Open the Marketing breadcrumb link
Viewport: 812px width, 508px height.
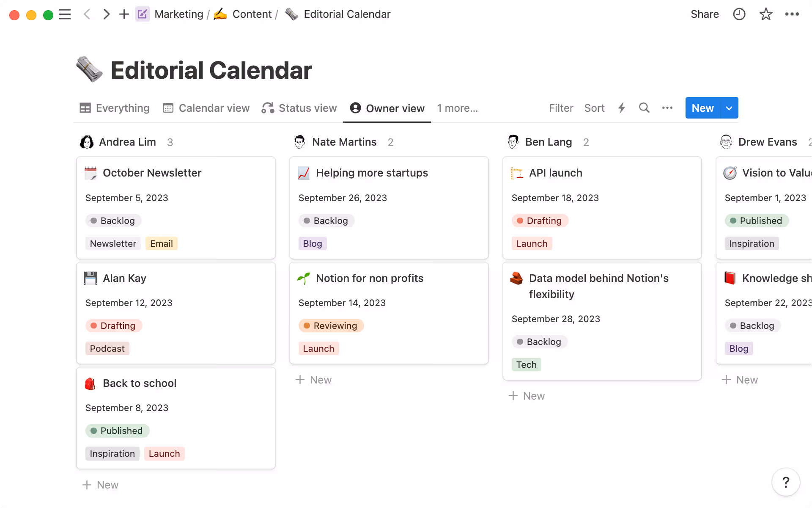click(179, 14)
